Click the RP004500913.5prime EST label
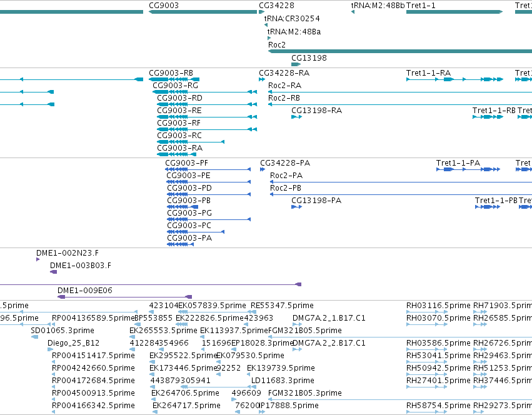The width and height of the screenshot is (532, 415). click(93, 393)
